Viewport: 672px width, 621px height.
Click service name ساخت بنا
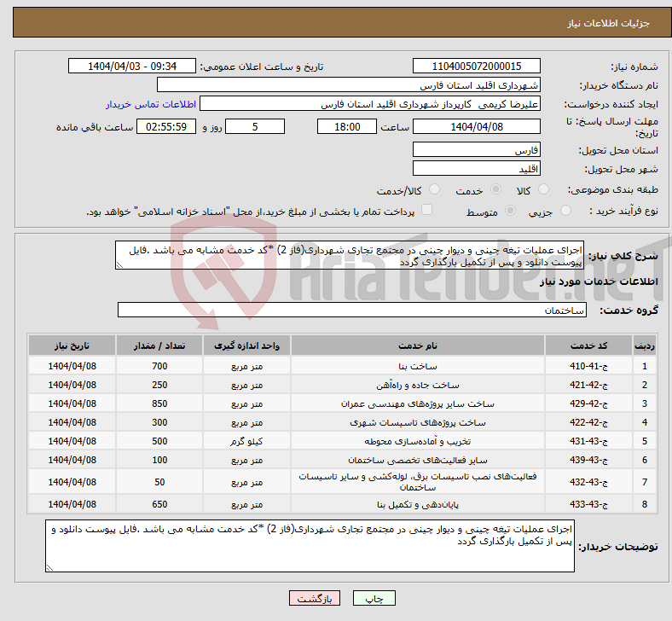pos(417,366)
